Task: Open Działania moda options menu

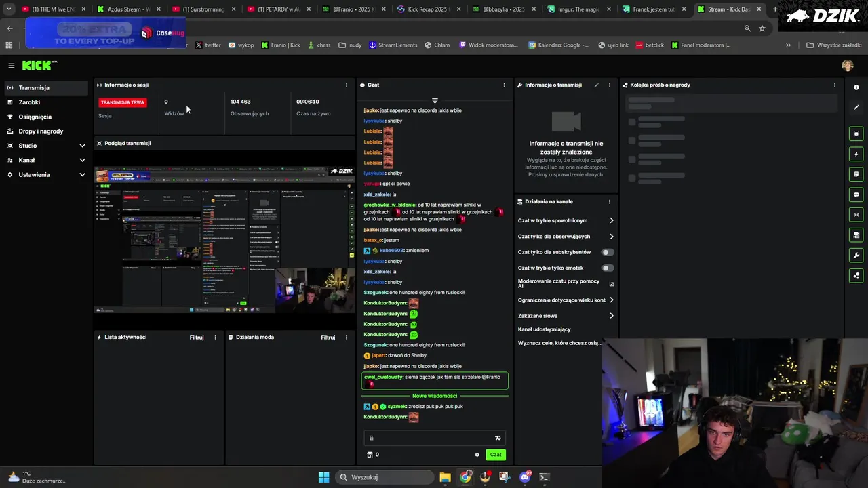Action: tap(347, 338)
